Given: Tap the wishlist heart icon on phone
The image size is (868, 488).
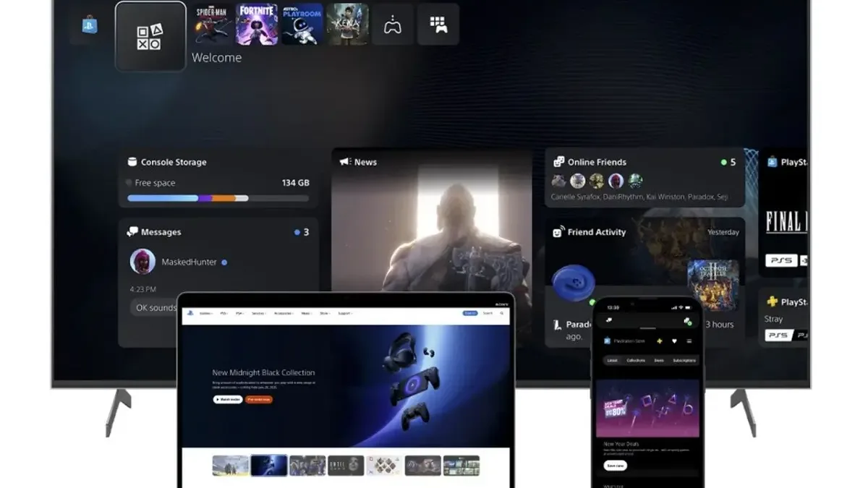Looking at the screenshot, I should pos(674,341).
